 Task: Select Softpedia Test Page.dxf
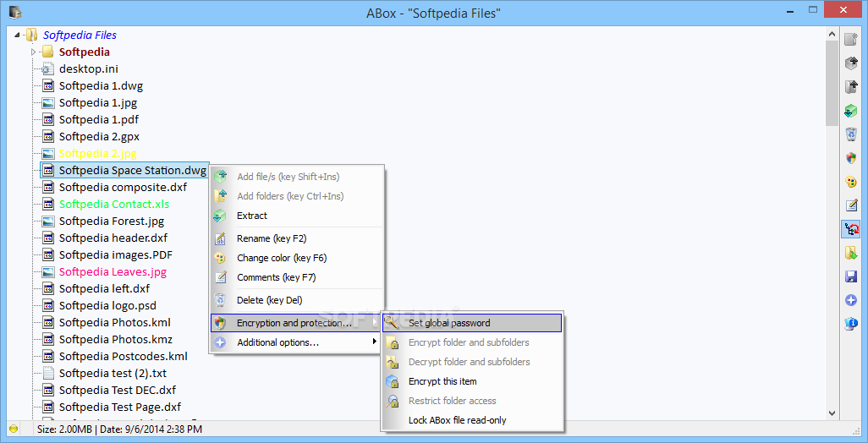point(120,407)
